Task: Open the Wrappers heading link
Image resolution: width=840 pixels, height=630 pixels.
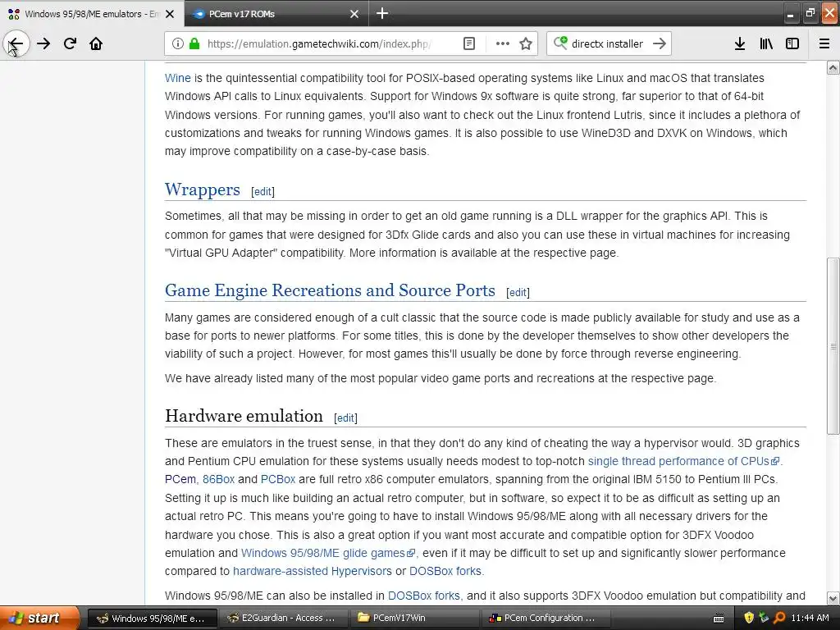Action: click(203, 189)
